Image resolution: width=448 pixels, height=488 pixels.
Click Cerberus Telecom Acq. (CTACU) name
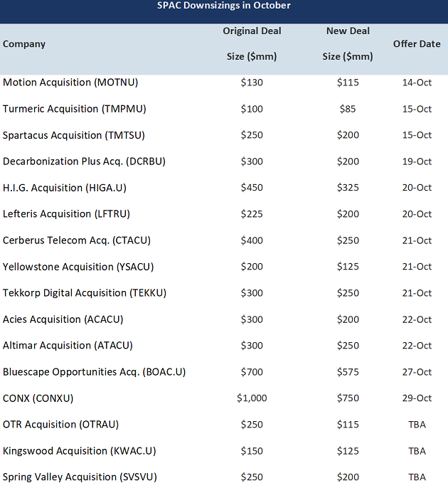[x=77, y=240]
